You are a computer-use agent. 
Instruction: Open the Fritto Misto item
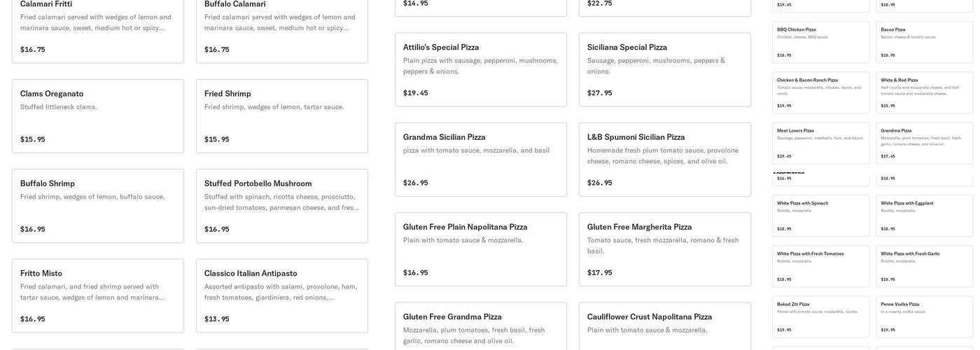[98, 295]
